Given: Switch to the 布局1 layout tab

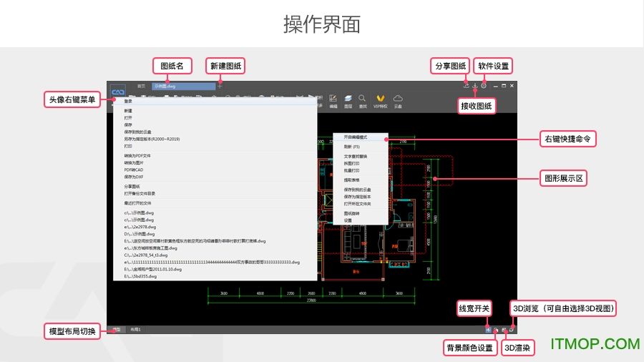Looking at the screenshot, I should (135, 329).
